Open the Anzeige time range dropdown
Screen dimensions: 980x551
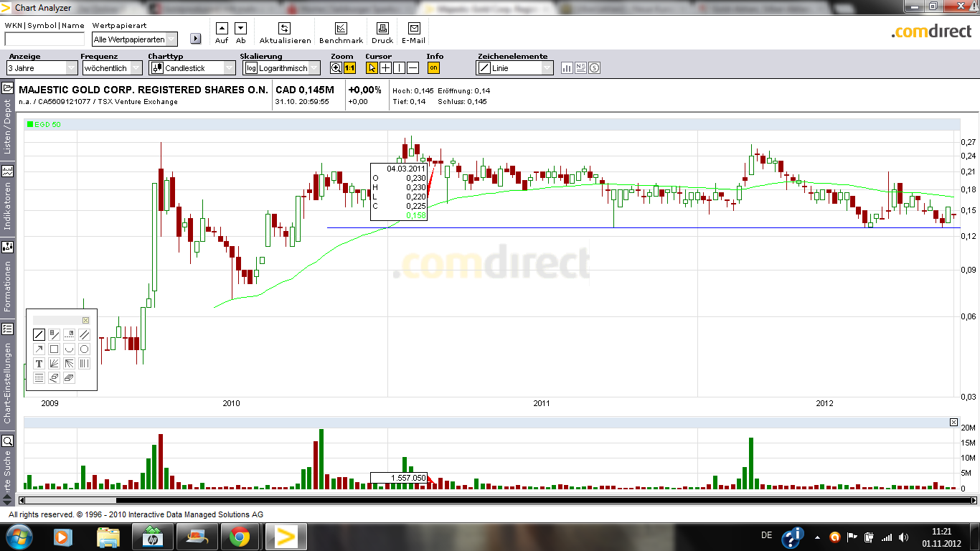click(x=42, y=68)
